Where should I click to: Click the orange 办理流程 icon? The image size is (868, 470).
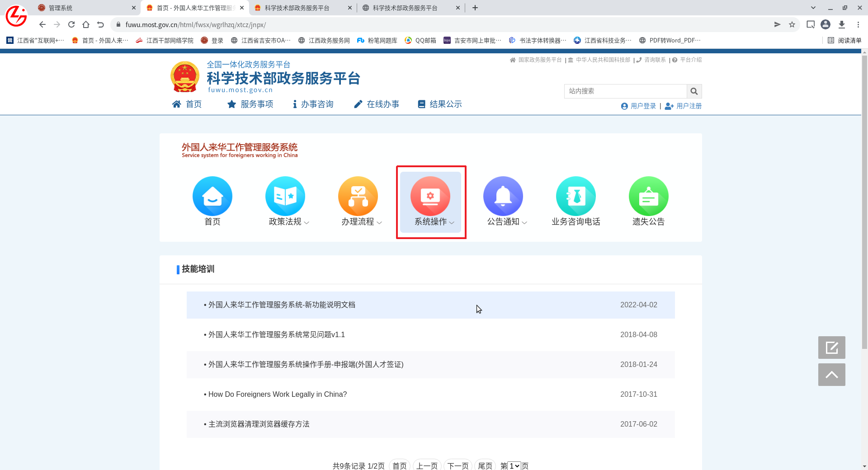coord(358,196)
